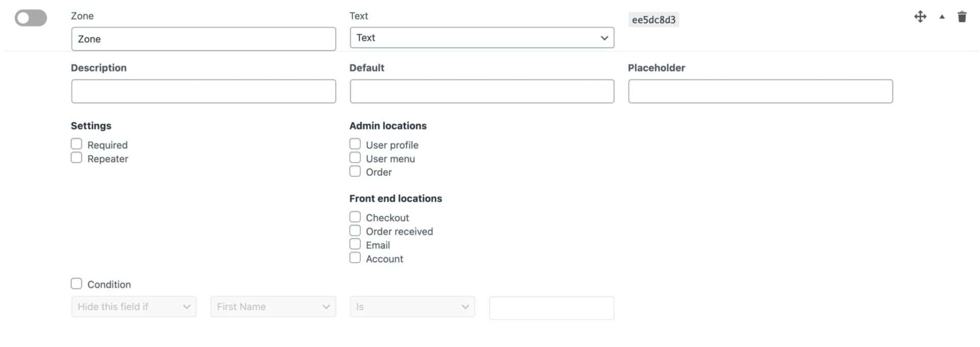Viewport: 980px width, 347px height.
Task: Check the Email front end location
Action: (355, 244)
